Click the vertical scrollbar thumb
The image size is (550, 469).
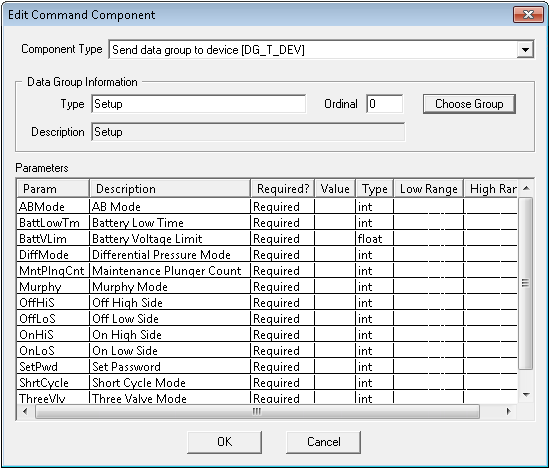pos(525,283)
